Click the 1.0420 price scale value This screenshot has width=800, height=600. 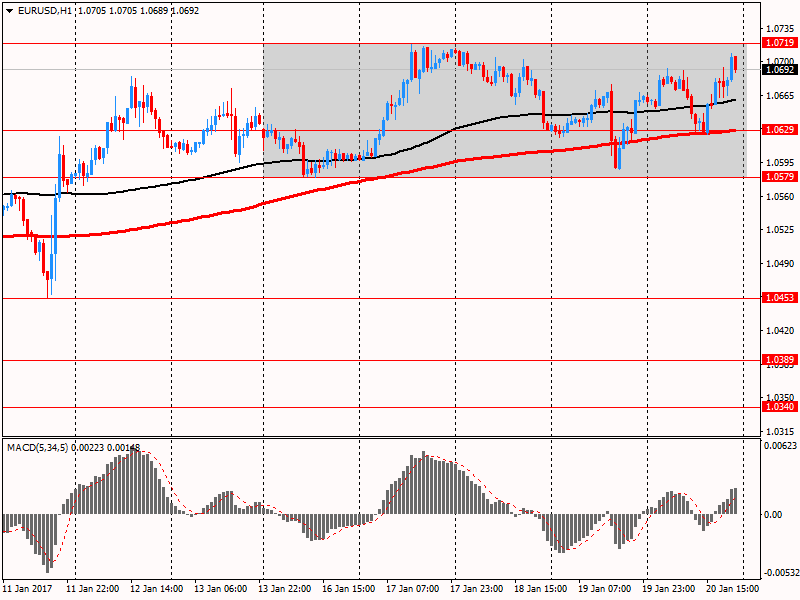coord(780,331)
